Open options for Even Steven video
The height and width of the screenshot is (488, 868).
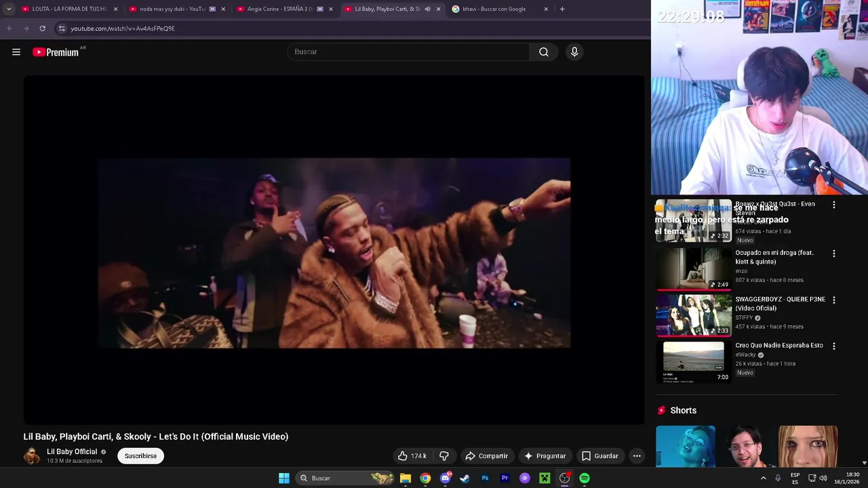[x=834, y=205]
